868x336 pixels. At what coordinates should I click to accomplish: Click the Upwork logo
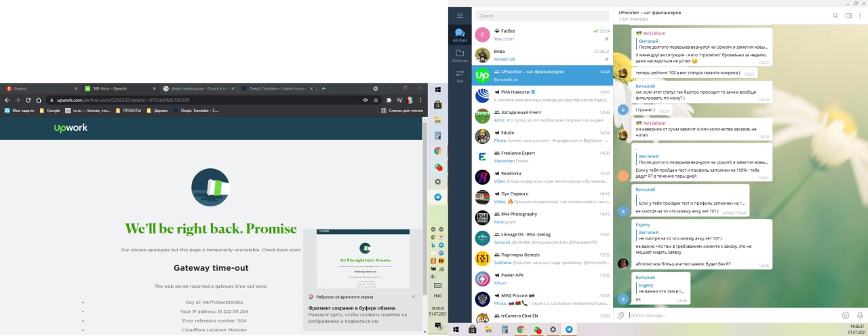71,128
